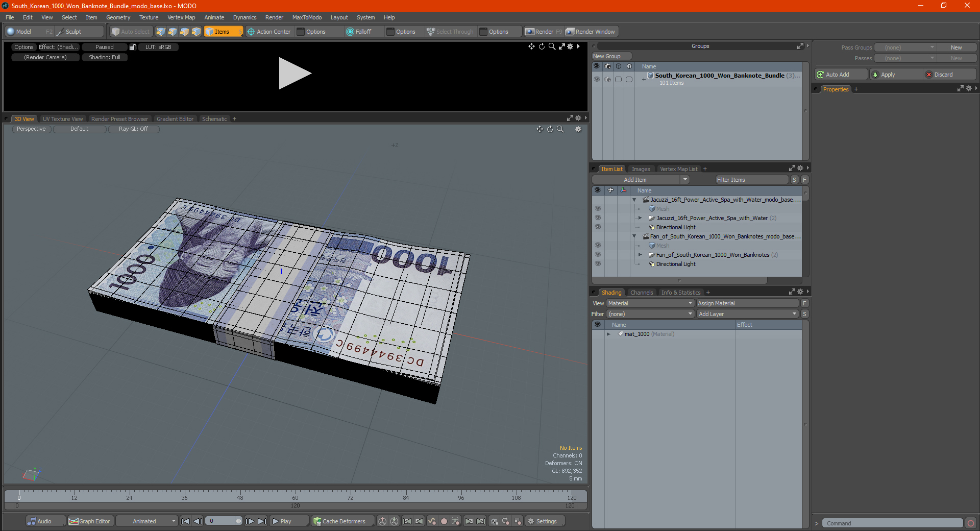Click the Discard button

tap(950, 75)
